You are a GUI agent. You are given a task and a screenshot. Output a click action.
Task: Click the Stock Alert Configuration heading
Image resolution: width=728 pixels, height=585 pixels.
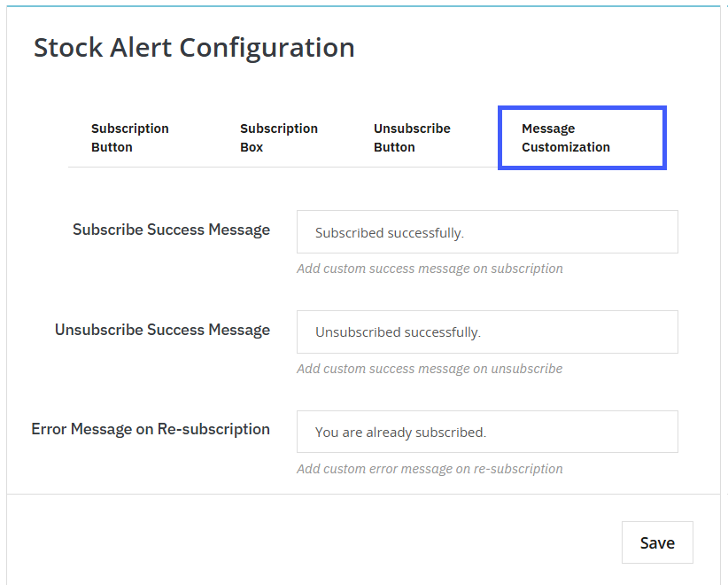coord(194,47)
